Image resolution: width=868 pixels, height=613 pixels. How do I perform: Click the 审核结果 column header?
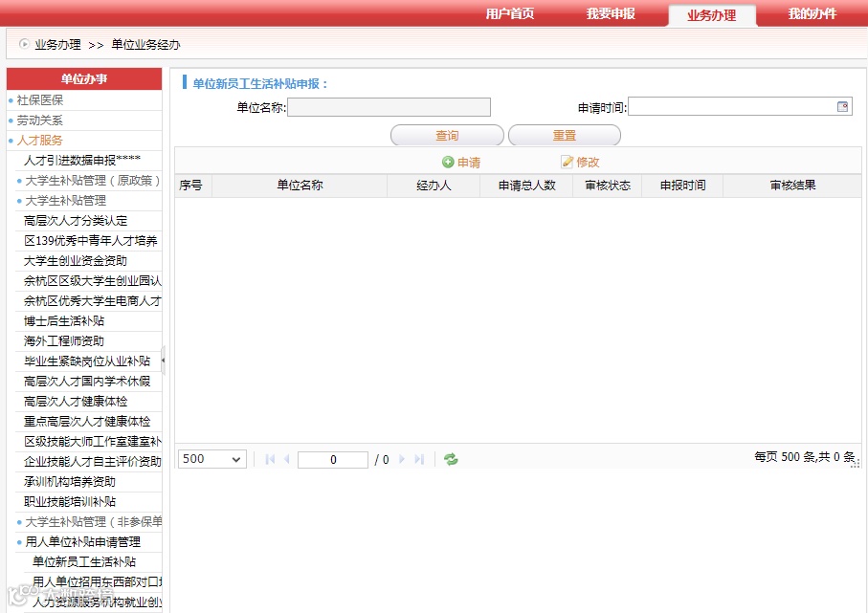pyautogui.click(x=792, y=186)
